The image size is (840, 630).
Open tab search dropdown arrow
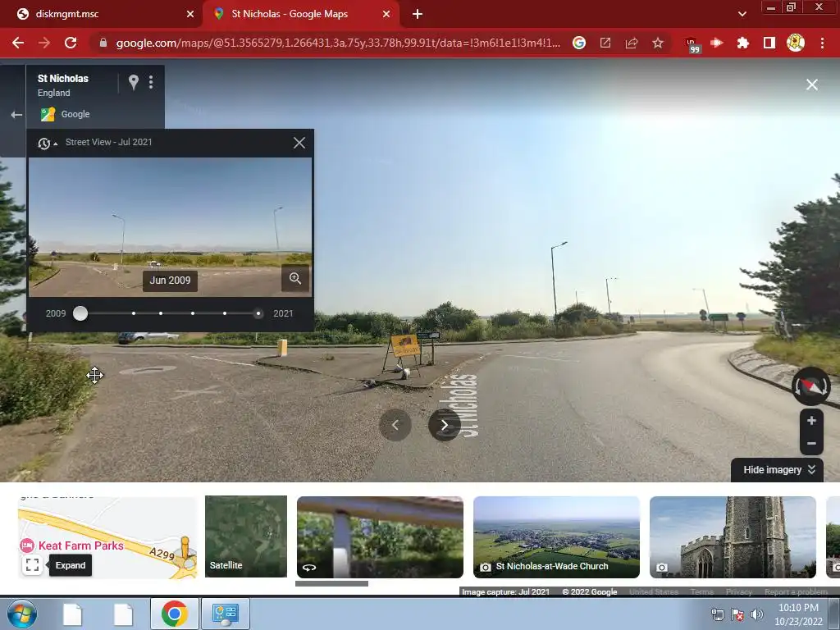pyautogui.click(x=742, y=14)
